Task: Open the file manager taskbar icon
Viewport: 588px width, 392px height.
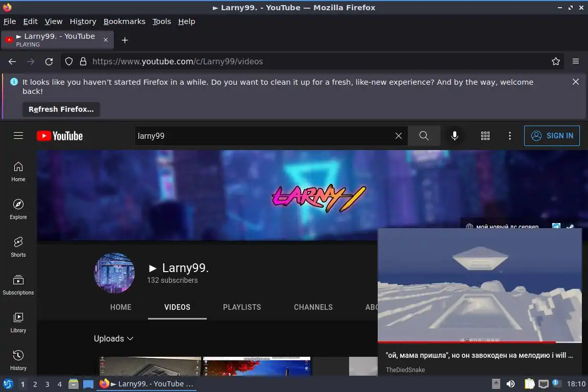Action: (73, 384)
